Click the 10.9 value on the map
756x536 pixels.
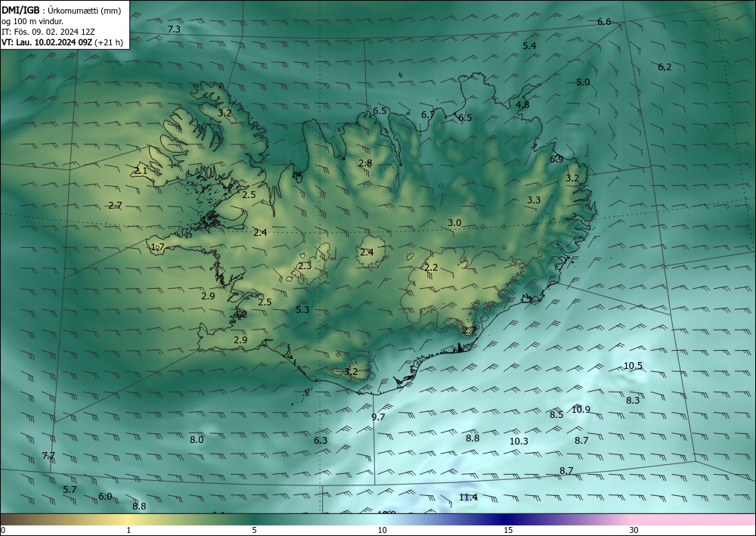coord(581,410)
